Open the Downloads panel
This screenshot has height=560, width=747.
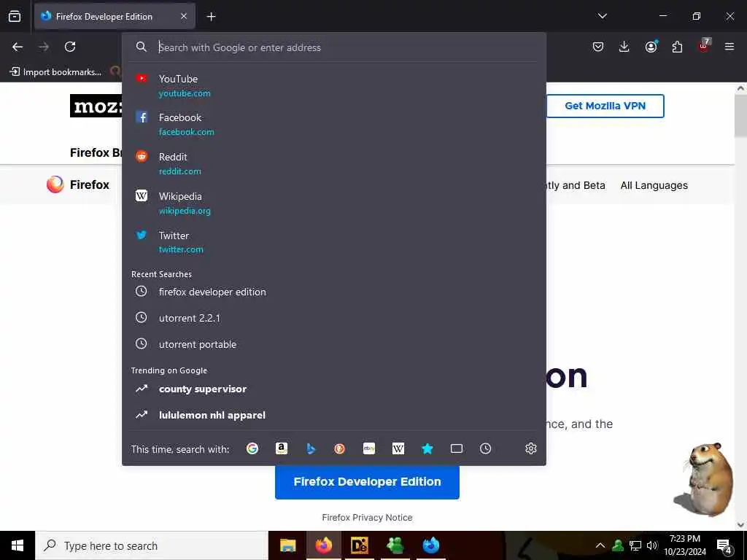(624, 47)
